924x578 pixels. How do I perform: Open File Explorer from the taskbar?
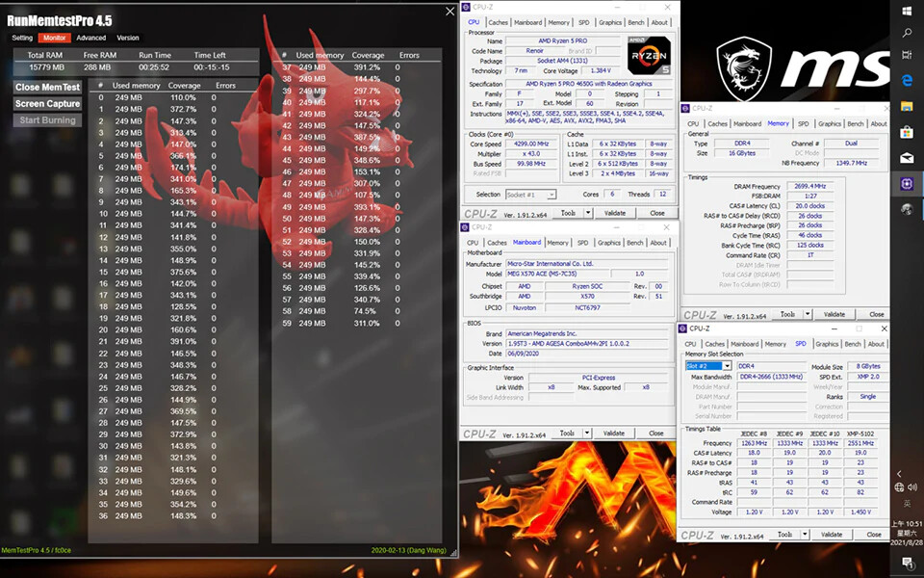pyautogui.click(x=907, y=107)
